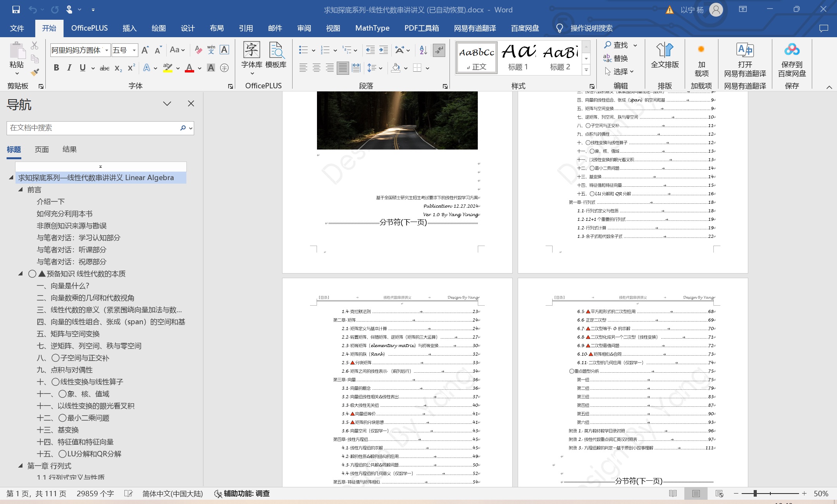This screenshot has height=504, width=837.
Task: Collapse the 预备知识 heading in navigation
Action: point(21,274)
